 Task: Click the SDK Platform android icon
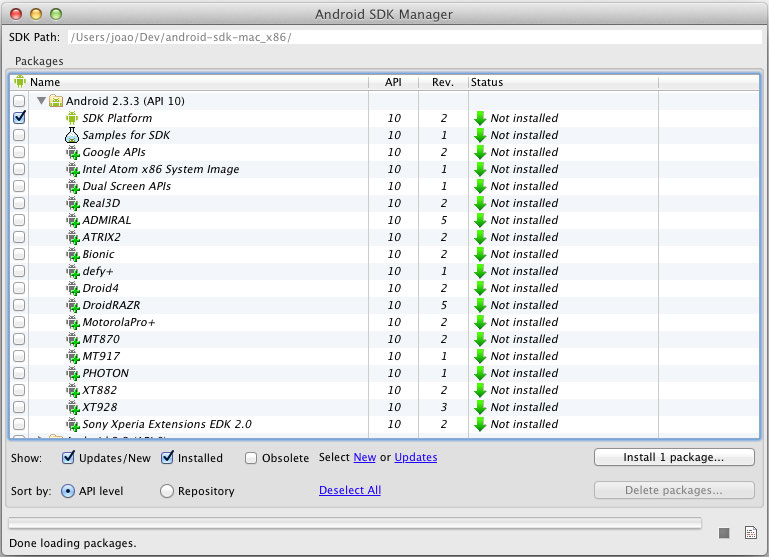[x=71, y=118]
